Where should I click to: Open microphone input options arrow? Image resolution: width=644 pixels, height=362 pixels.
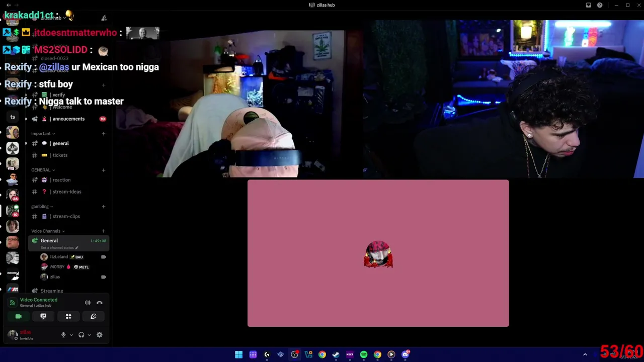click(x=71, y=335)
